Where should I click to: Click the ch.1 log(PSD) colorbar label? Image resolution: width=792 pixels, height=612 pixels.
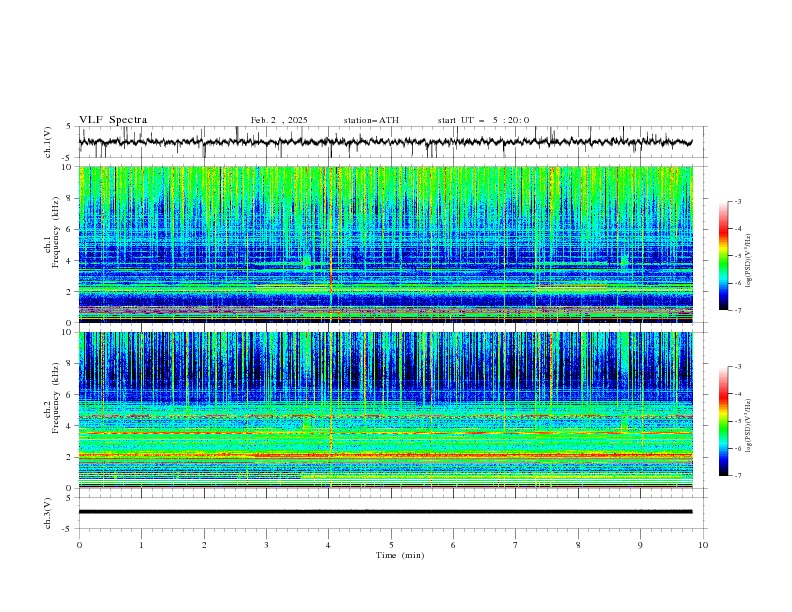pos(749,261)
